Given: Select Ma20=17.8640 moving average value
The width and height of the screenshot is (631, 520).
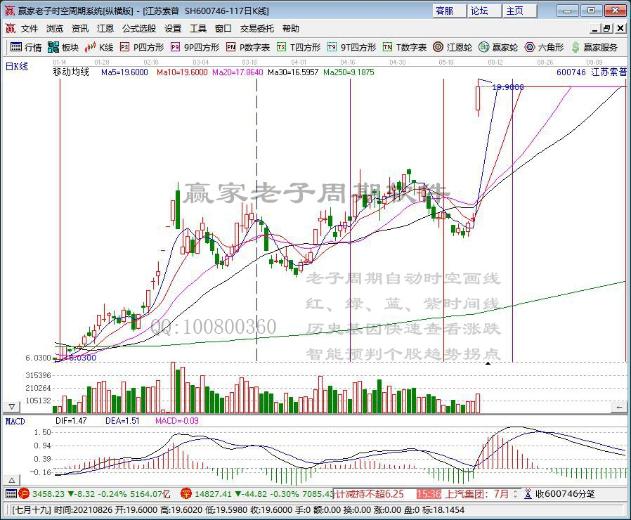Looking at the screenshot, I should (x=238, y=72).
